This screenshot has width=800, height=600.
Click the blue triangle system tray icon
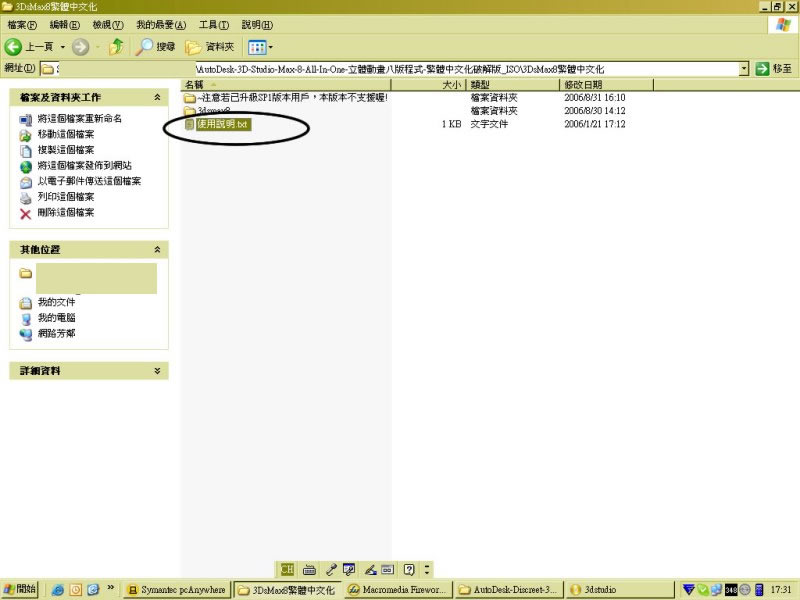coord(688,590)
